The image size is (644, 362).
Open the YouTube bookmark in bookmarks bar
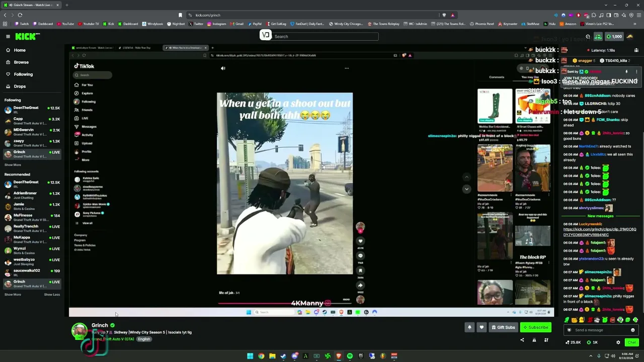coord(65,24)
